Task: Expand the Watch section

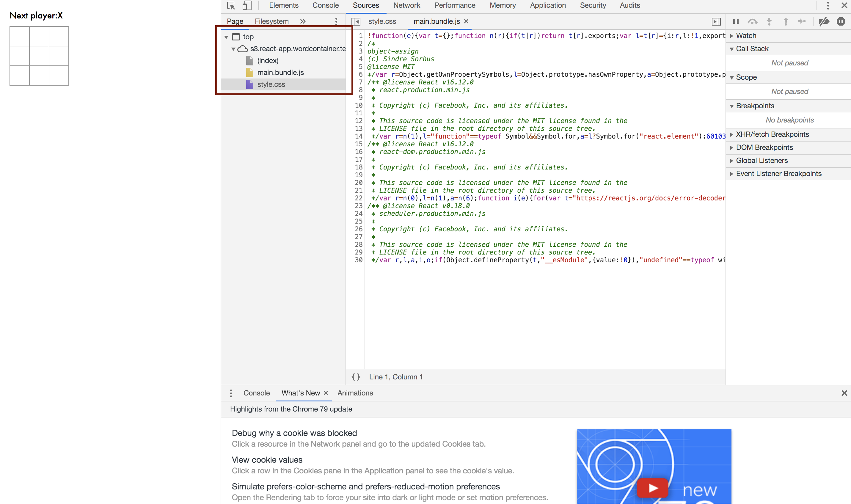Action: click(x=788, y=36)
